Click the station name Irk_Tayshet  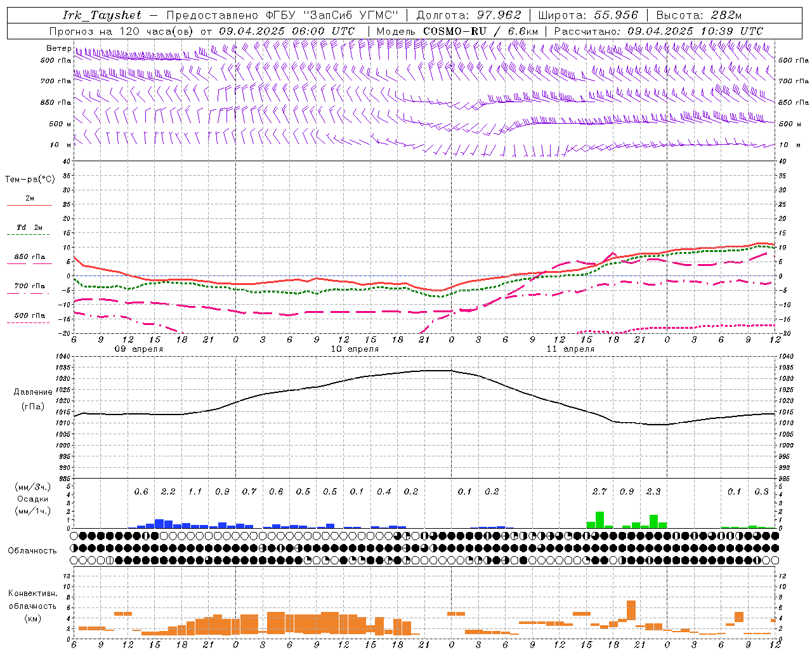point(102,15)
